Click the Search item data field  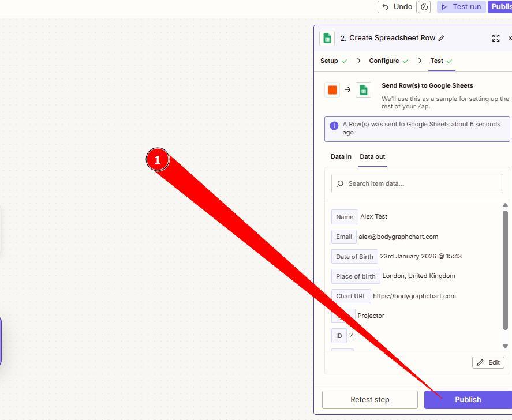421,183
